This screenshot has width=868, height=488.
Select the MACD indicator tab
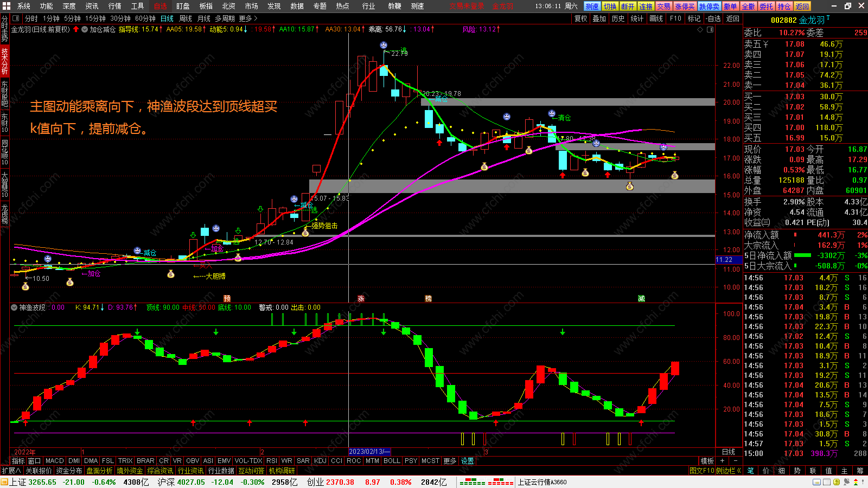(54, 461)
